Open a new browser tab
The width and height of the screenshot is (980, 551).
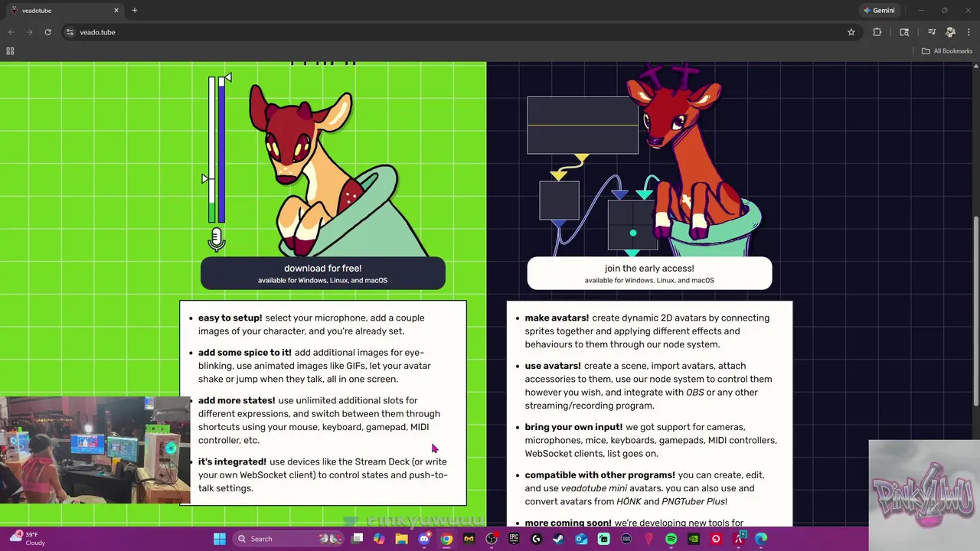pos(135,11)
